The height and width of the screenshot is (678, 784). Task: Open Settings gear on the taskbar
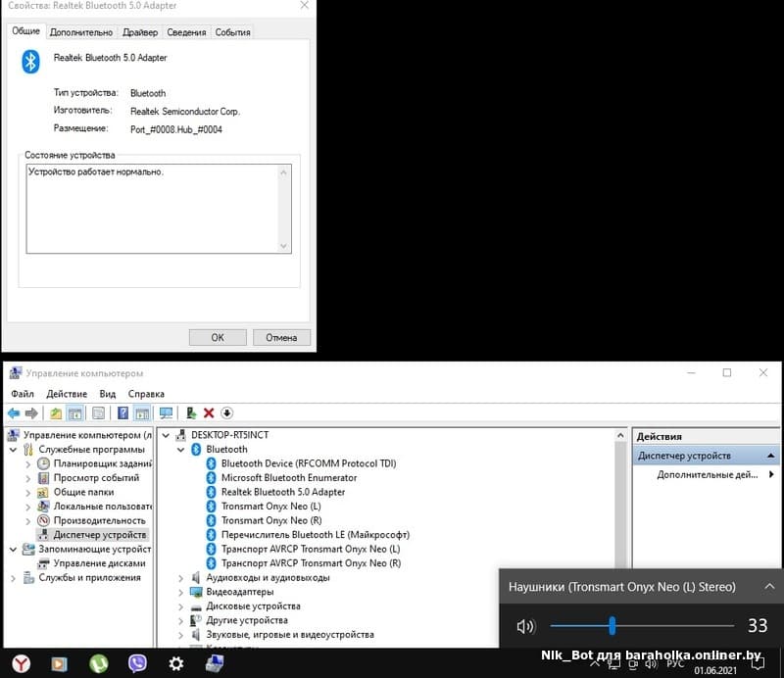tap(176, 663)
